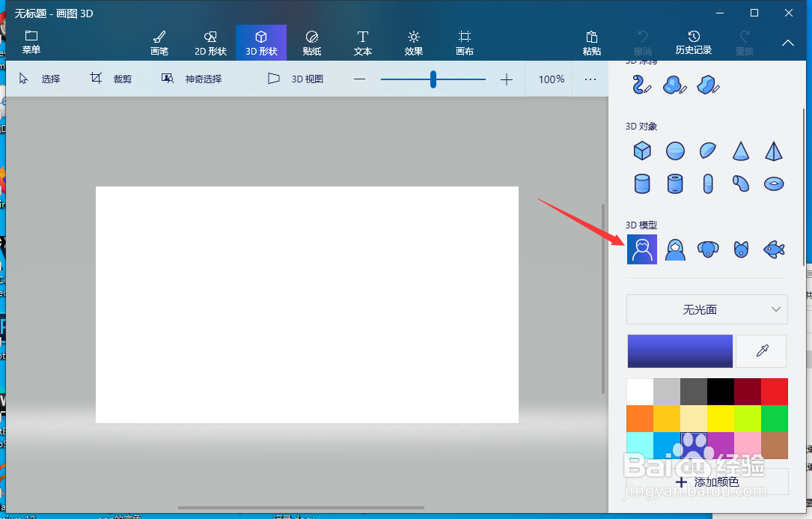Viewport: 812px width, 519px height.
Task: Click the white drawing canvas
Action: click(x=307, y=305)
